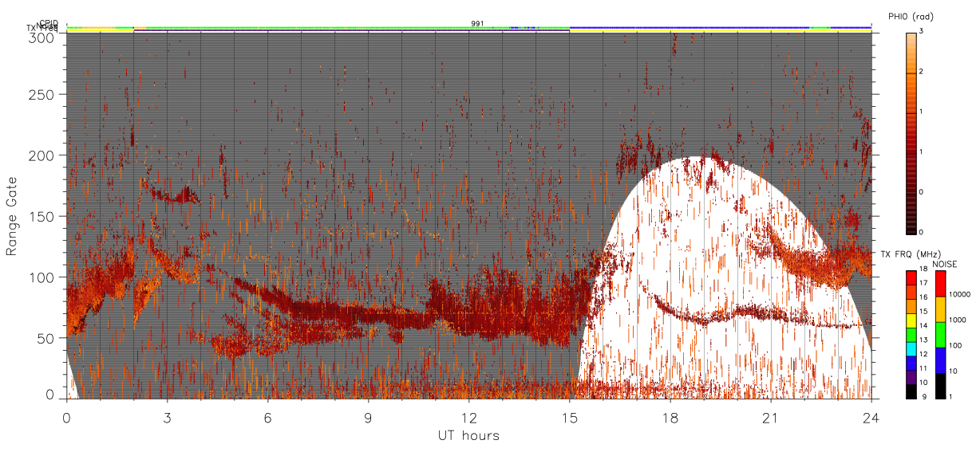Click the TX FRQ legend tick '14'

[x=923, y=326]
